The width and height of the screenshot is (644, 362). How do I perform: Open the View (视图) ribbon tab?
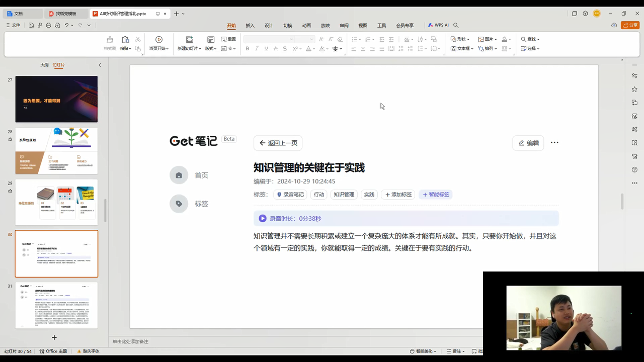(363, 26)
